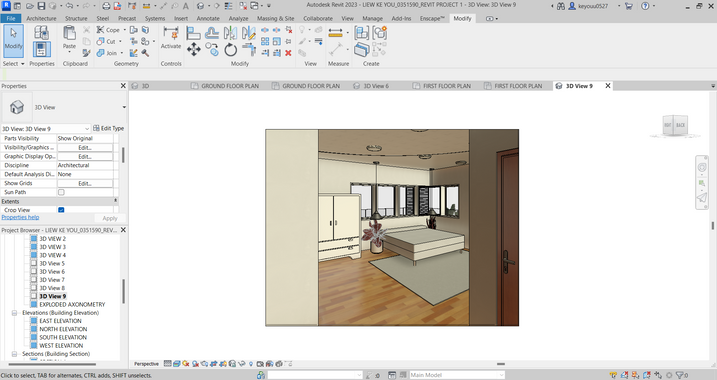Uncheck the Crop View checkbox
The height and width of the screenshot is (380, 717).
pos(61,210)
